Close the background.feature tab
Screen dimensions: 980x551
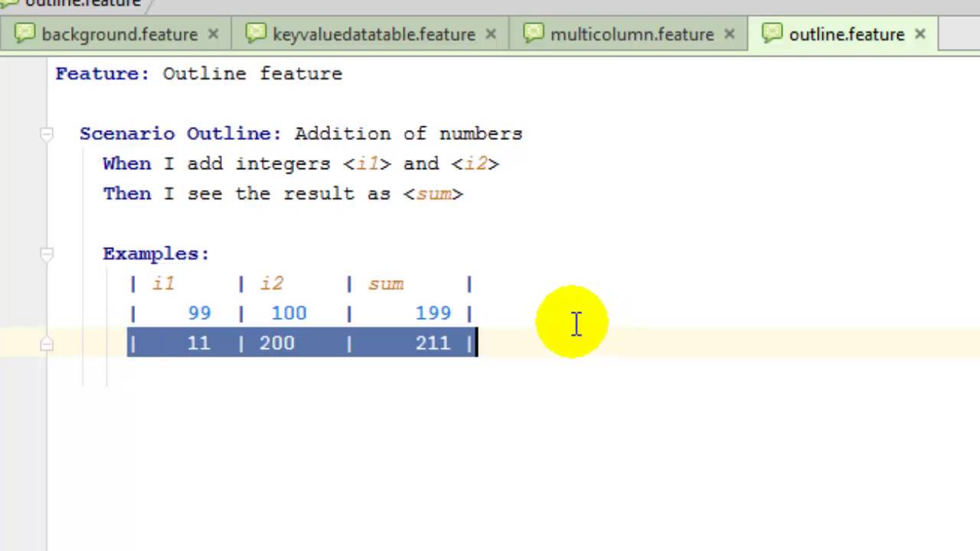point(214,34)
